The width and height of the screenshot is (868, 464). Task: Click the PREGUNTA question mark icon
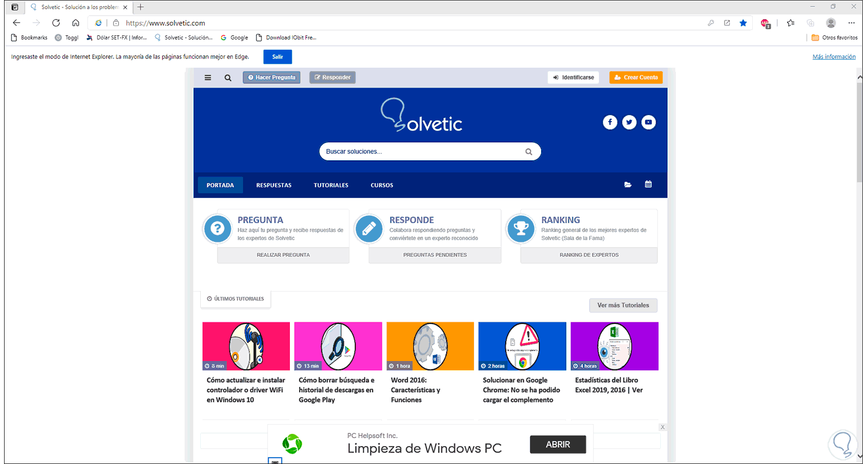click(217, 230)
